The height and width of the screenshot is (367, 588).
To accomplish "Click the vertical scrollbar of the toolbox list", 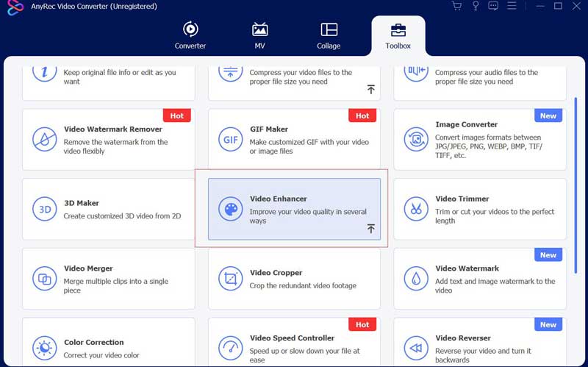I will pos(576,185).
